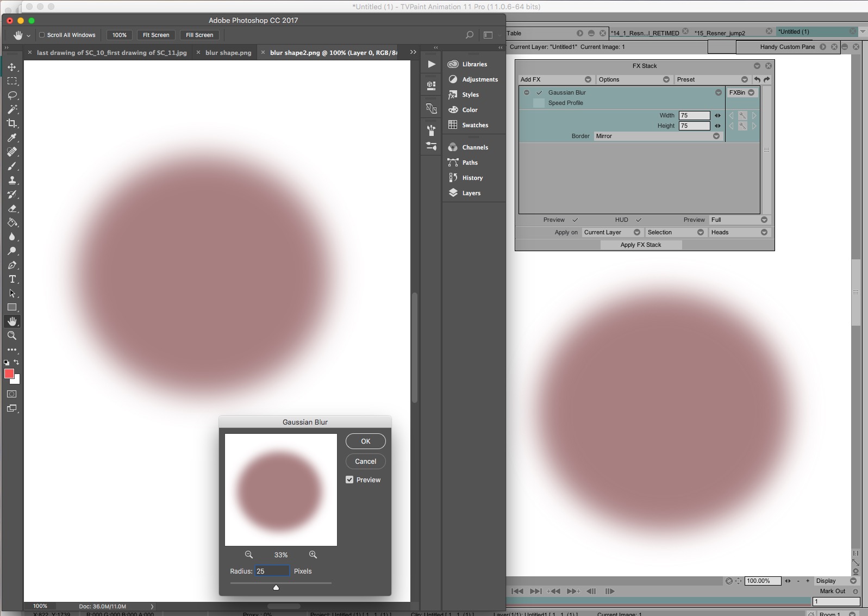Select the Healing Brush tool
The image size is (868, 616).
click(12, 152)
